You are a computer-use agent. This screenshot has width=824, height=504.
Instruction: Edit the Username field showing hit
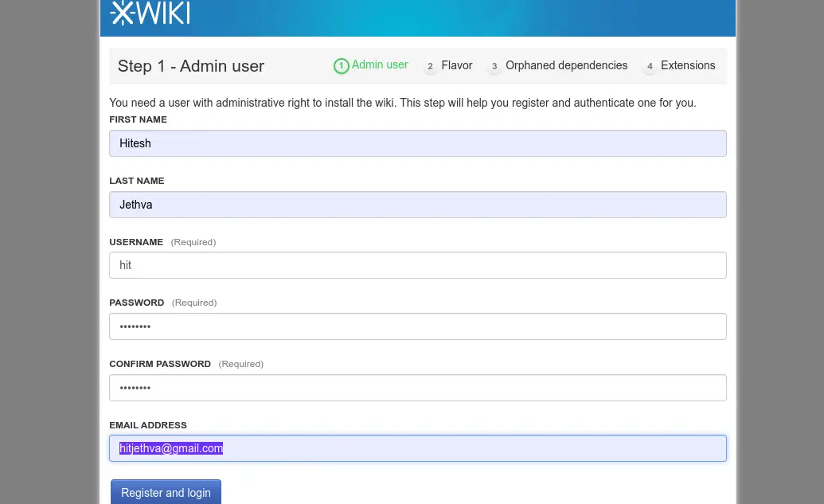(x=418, y=265)
